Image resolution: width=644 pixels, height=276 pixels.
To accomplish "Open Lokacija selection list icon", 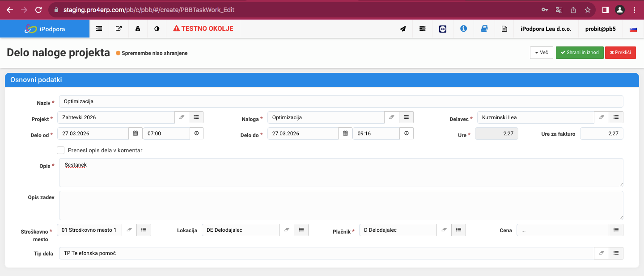I will coord(301,230).
